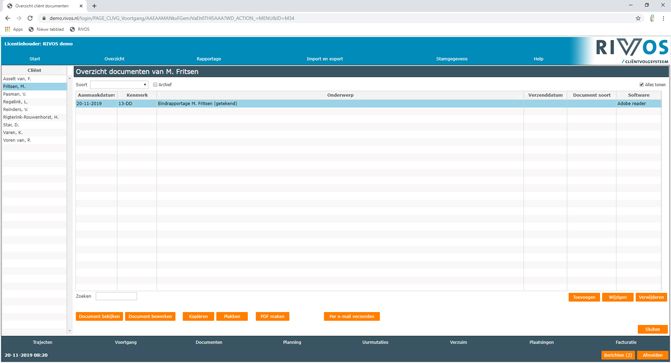
Task: Toggle the Alles tonen checkbox
Action: pos(641,85)
